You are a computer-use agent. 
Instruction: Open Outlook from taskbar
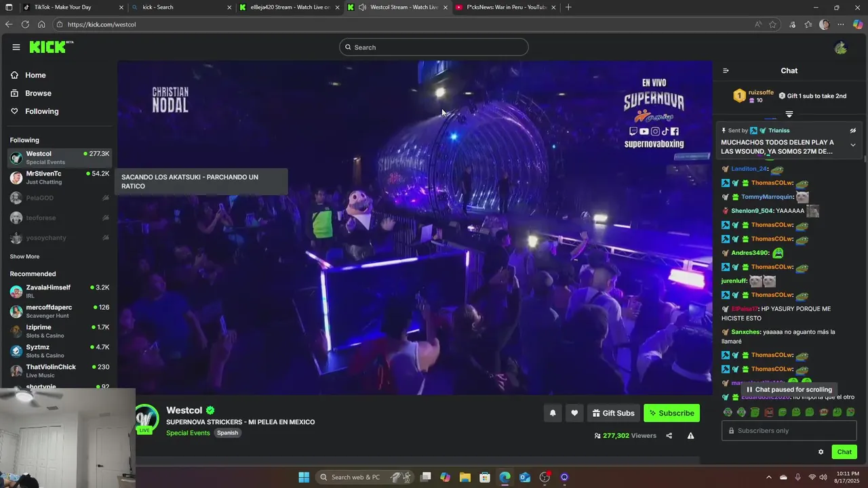click(524, 477)
